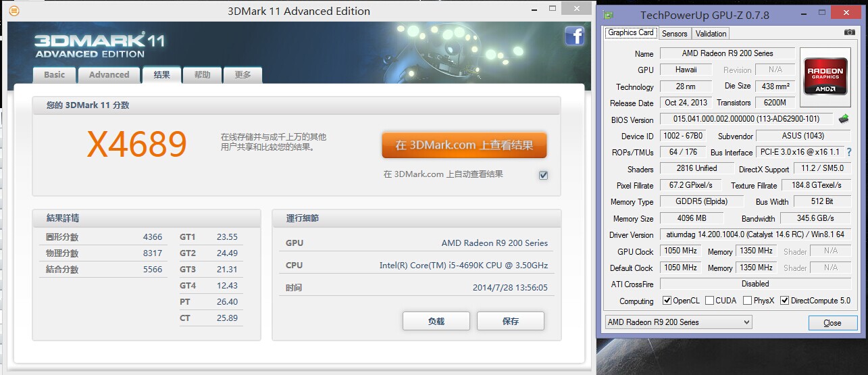Click the Pixel Fillrate value 67.2 GPixel/s
868x375 pixels.
[690, 185]
